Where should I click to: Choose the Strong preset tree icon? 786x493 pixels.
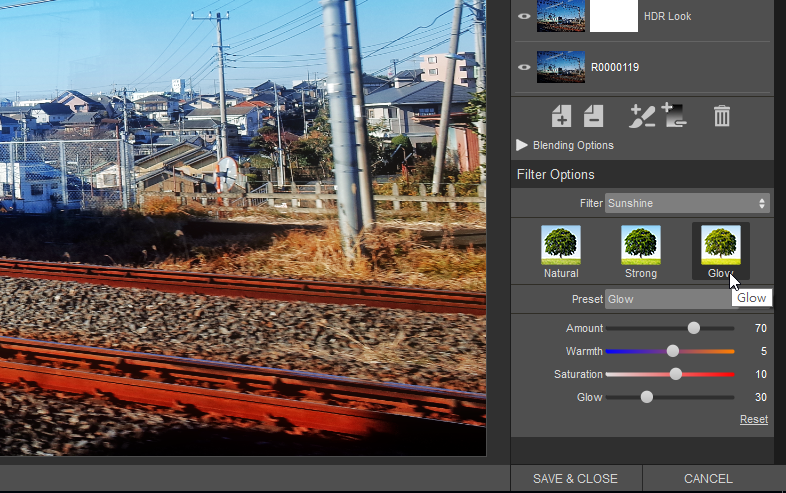(x=641, y=245)
